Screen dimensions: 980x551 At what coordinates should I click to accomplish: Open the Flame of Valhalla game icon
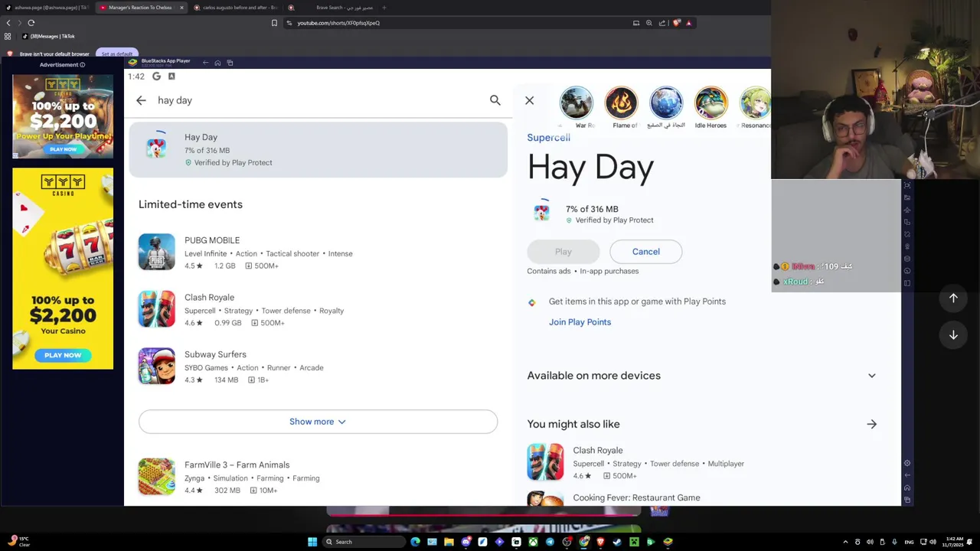[621, 103]
